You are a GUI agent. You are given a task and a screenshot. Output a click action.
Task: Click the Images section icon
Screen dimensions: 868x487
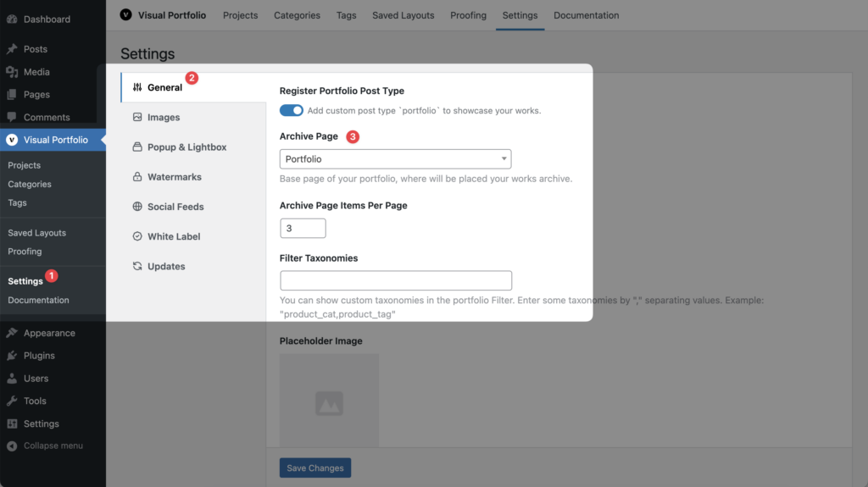click(137, 117)
